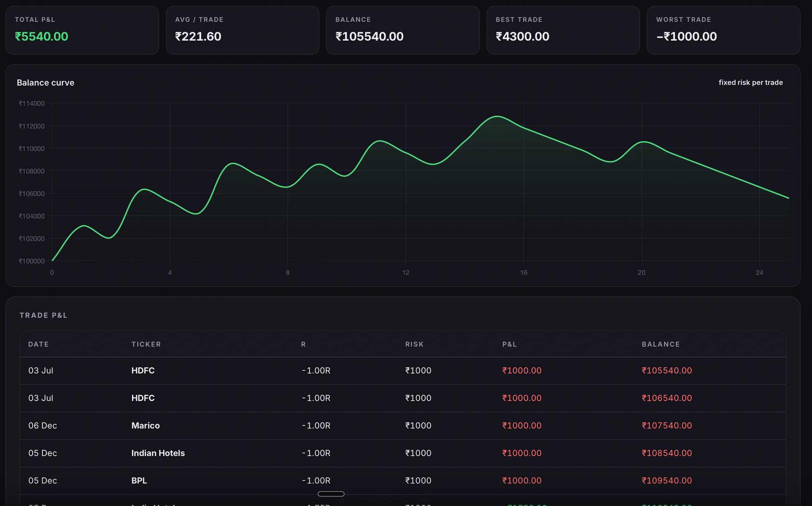812x506 pixels.
Task: Click the Total P&L value ₹5540.00
Action: point(41,36)
